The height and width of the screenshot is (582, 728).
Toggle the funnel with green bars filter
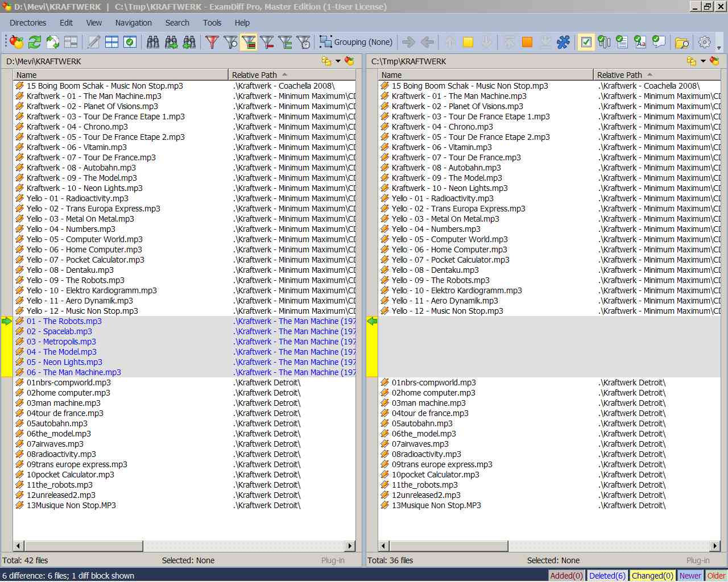(285, 42)
